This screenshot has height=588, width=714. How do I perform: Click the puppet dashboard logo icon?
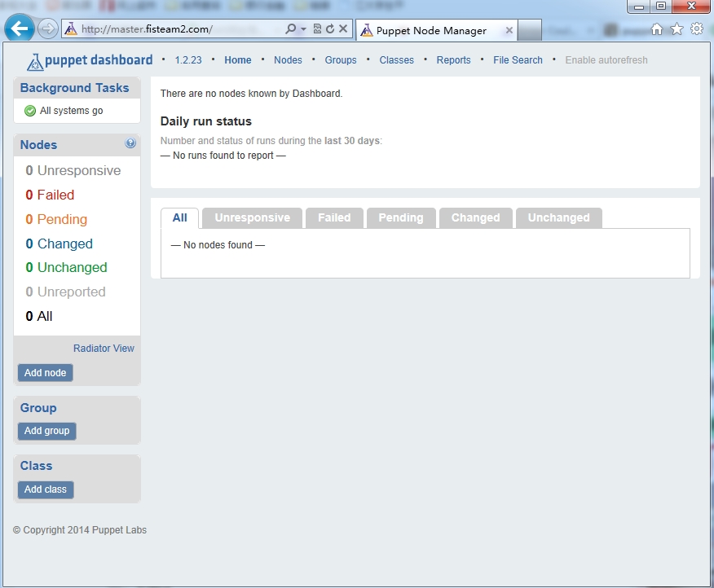[x=33, y=59]
